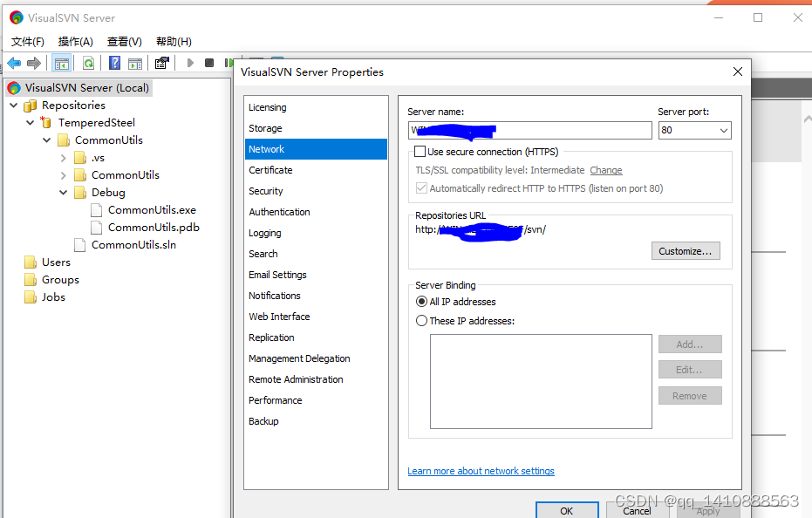Click the VisualSVN Server (Local) root icon
The image size is (812, 518).
(x=14, y=88)
